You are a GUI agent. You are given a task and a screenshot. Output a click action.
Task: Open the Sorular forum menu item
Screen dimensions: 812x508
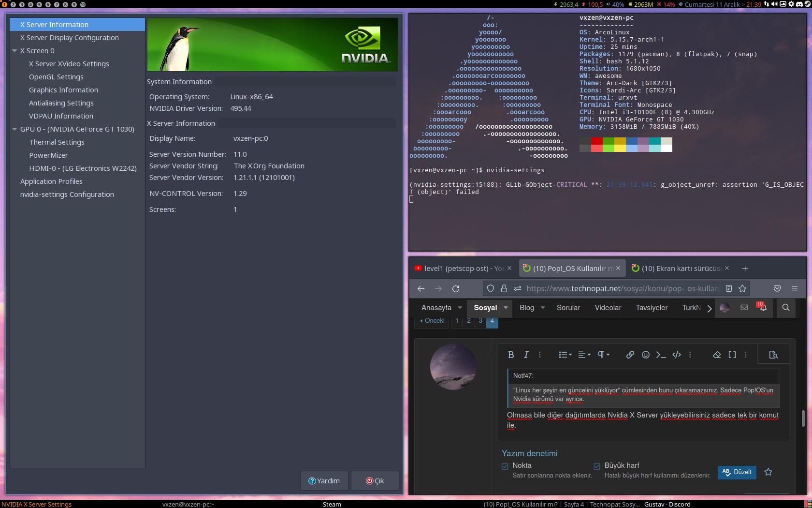[568, 307]
